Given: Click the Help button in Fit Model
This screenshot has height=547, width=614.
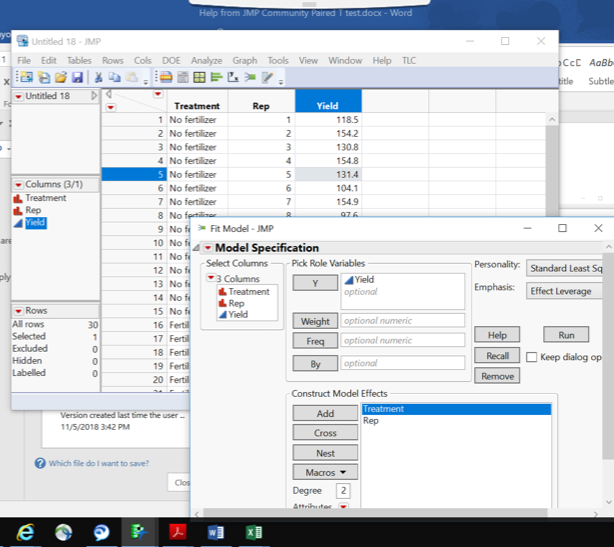Looking at the screenshot, I should point(497,335).
